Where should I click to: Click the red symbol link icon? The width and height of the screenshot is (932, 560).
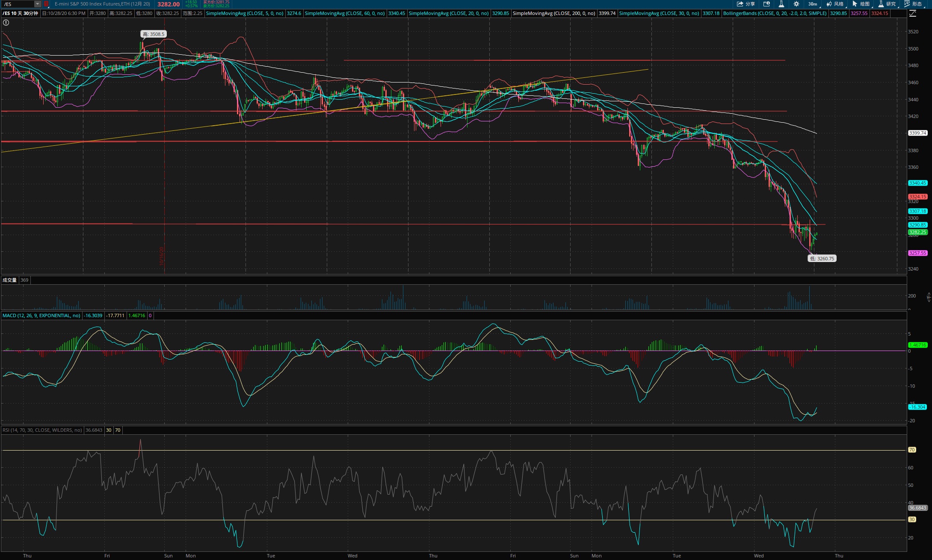coord(46,4)
